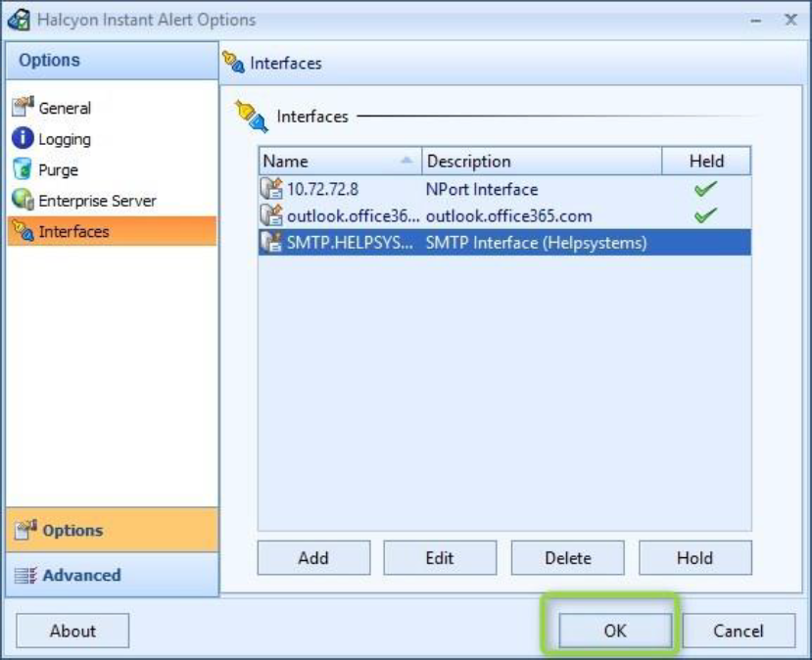Image resolution: width=812 pixels, height=660 pixels.
Task: Click the SMTP.HELPSYS interface row icon
Action: [x=271, y=242]
